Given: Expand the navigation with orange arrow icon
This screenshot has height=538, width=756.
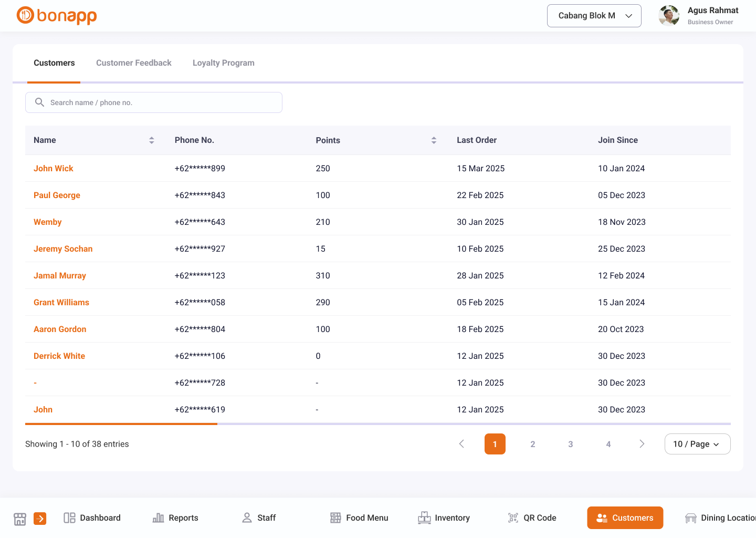Looking at the screenshot, I should tap(40, 519).
